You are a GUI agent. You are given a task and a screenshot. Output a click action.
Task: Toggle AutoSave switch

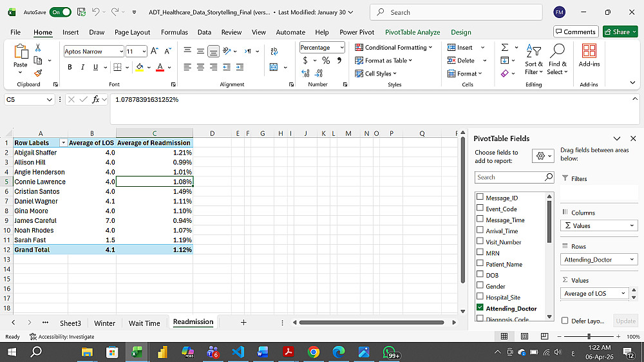60,12
